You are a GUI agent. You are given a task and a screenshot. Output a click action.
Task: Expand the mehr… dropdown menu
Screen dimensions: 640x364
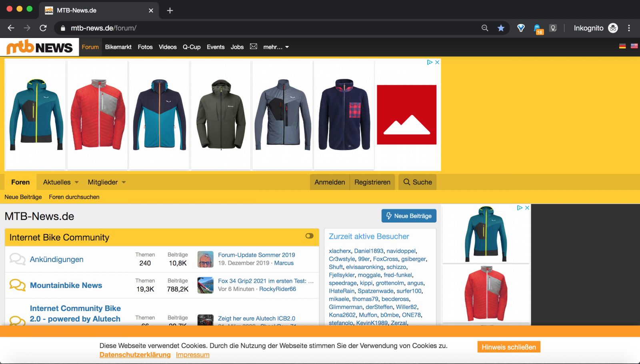point(276,47)
